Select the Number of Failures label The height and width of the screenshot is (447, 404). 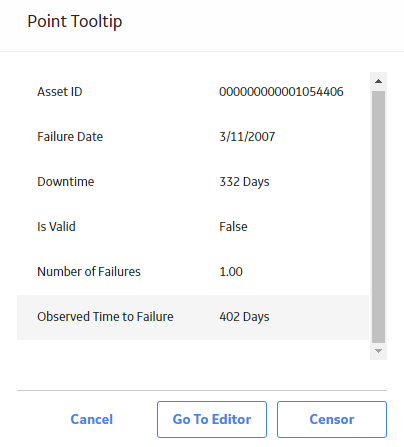pos(89,272)
